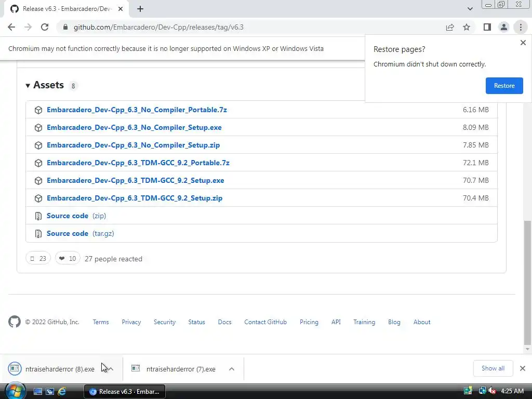Viewport: 532px width, 399px height.
Task: Click the reaction button with 23
Action: click(x=38, y=259)
